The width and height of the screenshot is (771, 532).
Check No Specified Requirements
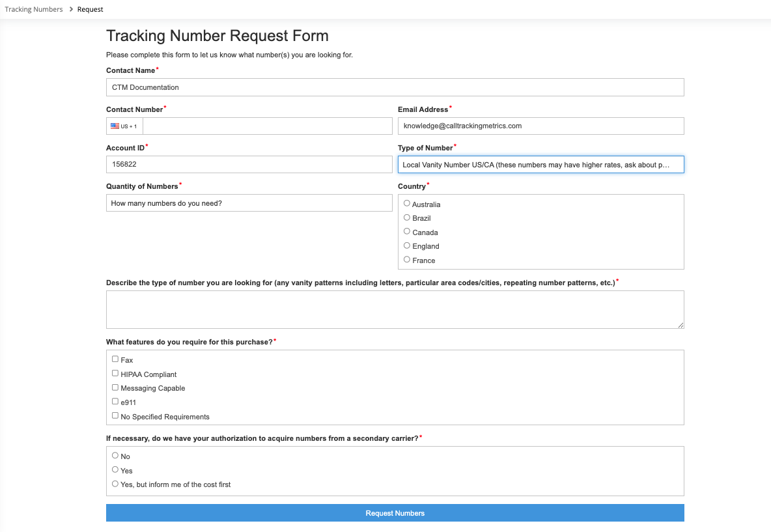coord(115,415)
